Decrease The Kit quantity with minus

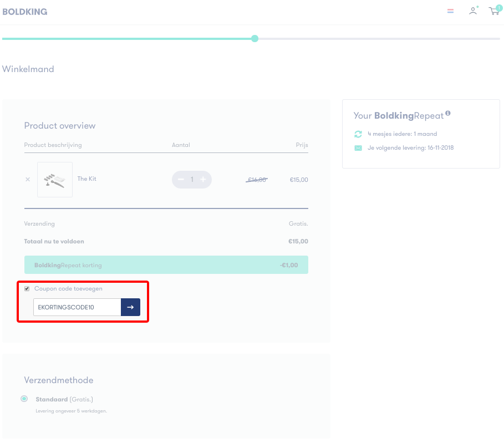click(181, 179)
